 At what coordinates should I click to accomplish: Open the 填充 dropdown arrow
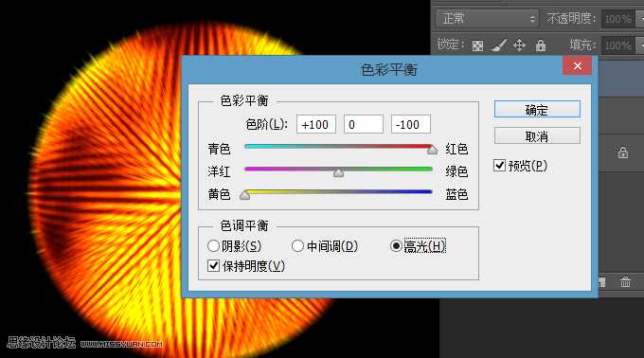point(639,45)
